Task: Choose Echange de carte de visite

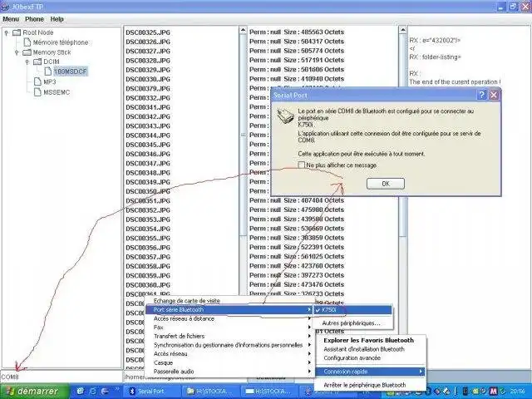Action: coord(229,301)
